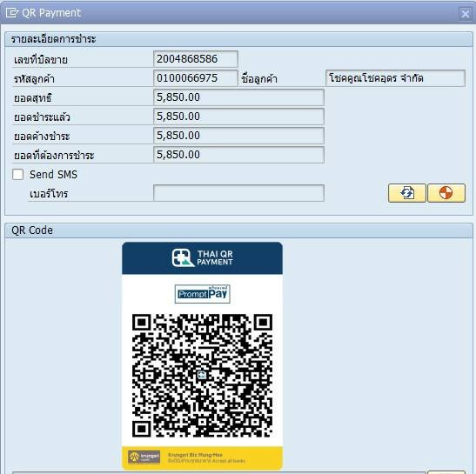Viewport: 476px width, 474px height.
Task: Click the PromptPay logo
Action: (203, 293)
